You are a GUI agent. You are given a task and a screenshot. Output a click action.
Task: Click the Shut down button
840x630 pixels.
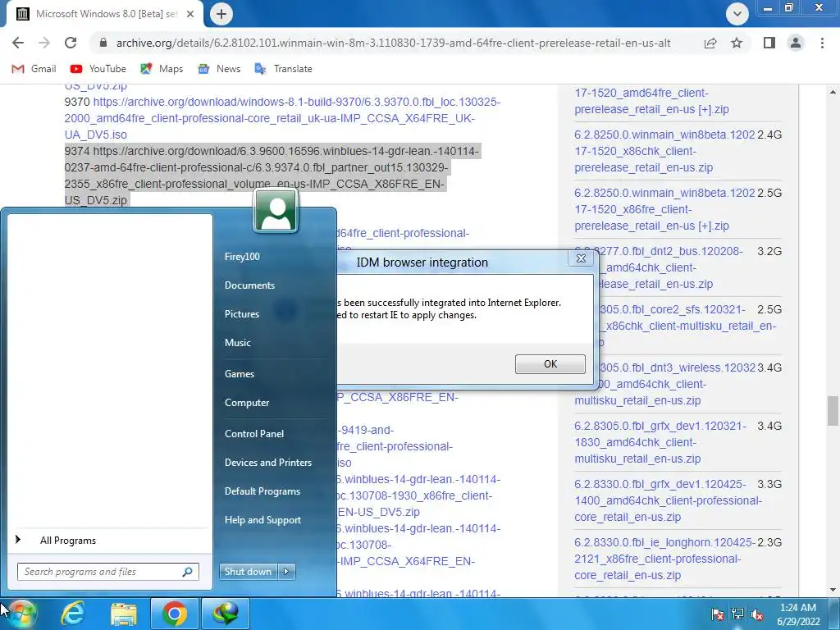click(249, 572)
